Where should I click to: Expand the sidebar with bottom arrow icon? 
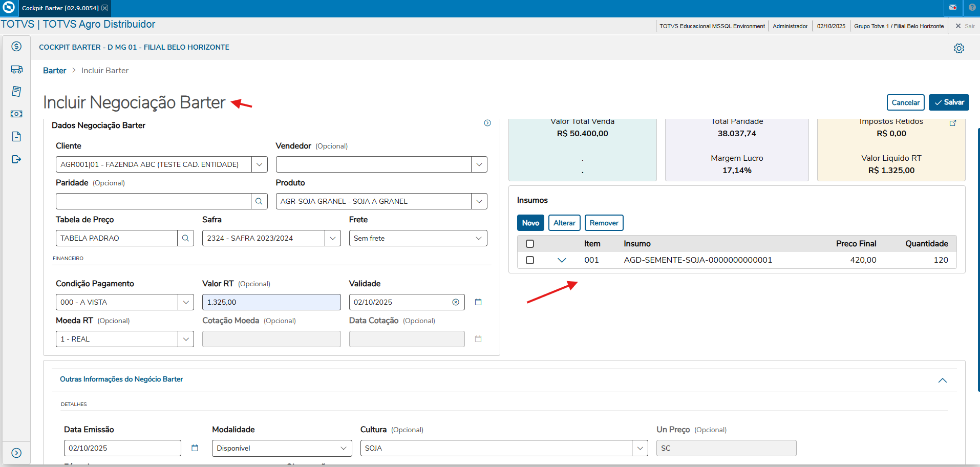click(x=16, y=453)
